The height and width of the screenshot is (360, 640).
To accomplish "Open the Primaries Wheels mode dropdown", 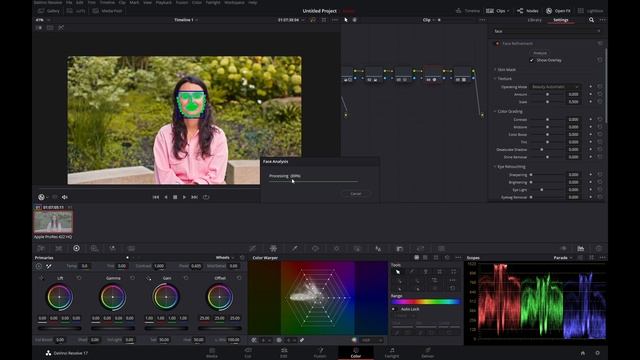I will [225, 258].
